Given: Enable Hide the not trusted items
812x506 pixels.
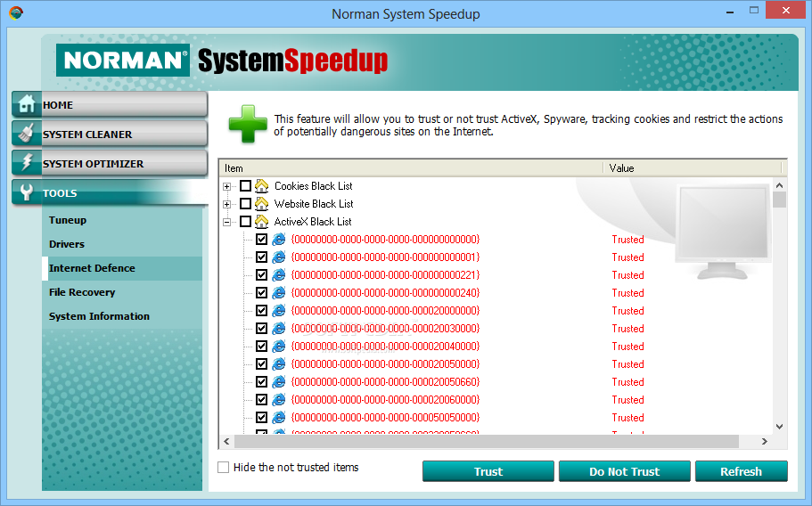Looking at the screenshot, I should [x=223, y=467].
